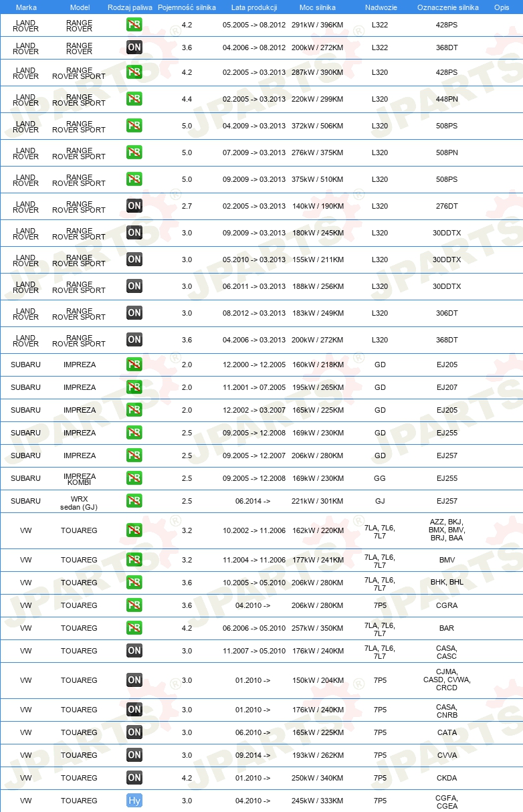
Task: Click diesel ON icon in the 180kW / 245KM row
Action: point(134,233)
